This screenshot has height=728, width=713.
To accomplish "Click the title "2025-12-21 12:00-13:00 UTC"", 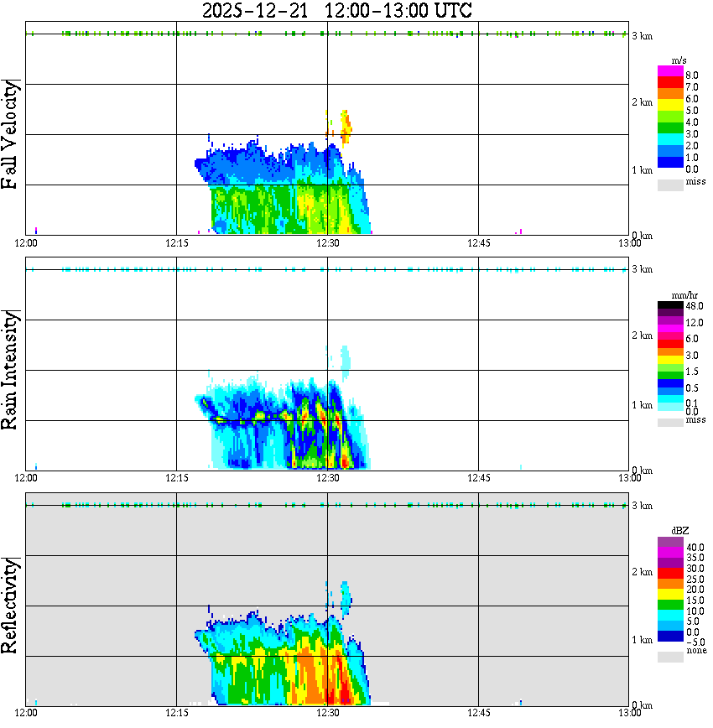I will click(x=337, y=10).
